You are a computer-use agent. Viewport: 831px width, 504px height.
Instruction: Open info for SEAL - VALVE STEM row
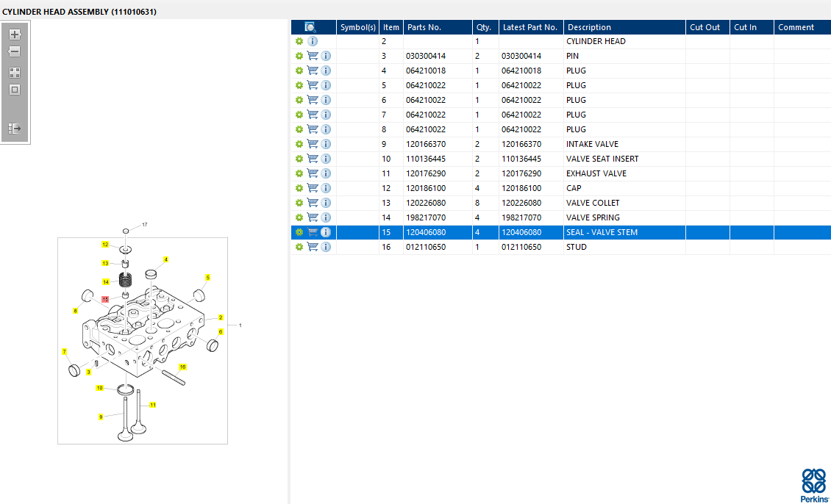(x=326, y=232)
